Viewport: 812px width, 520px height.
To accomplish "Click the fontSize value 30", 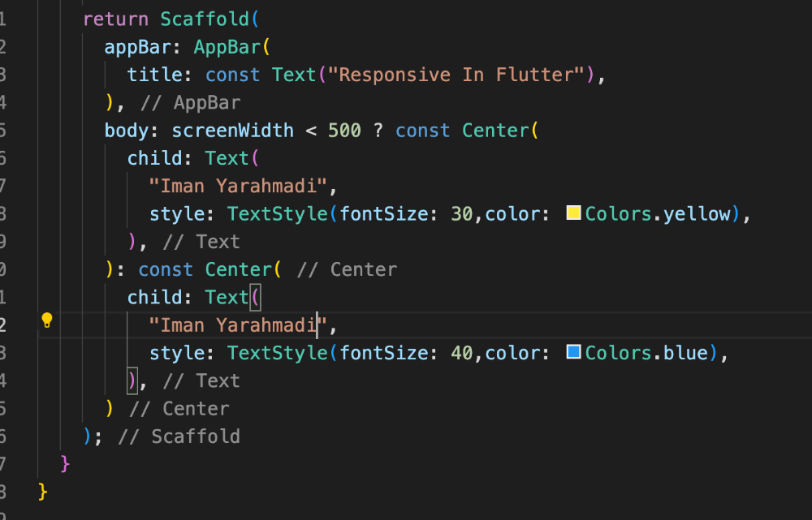I will pyautogui.click(x=462, y=213).
